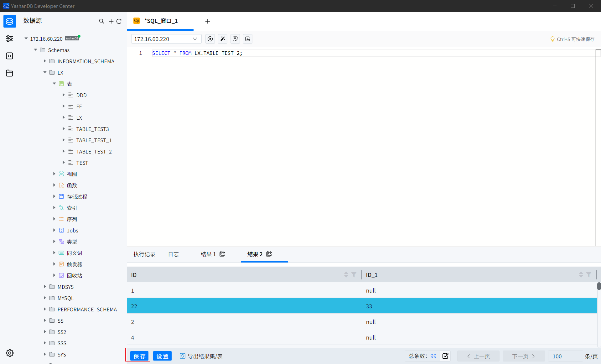
Task: Click the rows-per-page input showing 100
Action: 564,356
